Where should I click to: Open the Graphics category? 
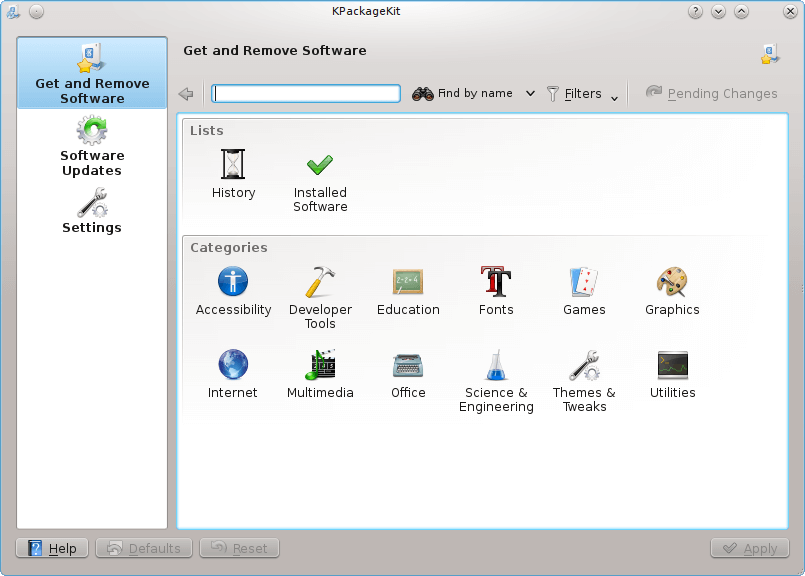pyautogui.click(x=672, y=283)
